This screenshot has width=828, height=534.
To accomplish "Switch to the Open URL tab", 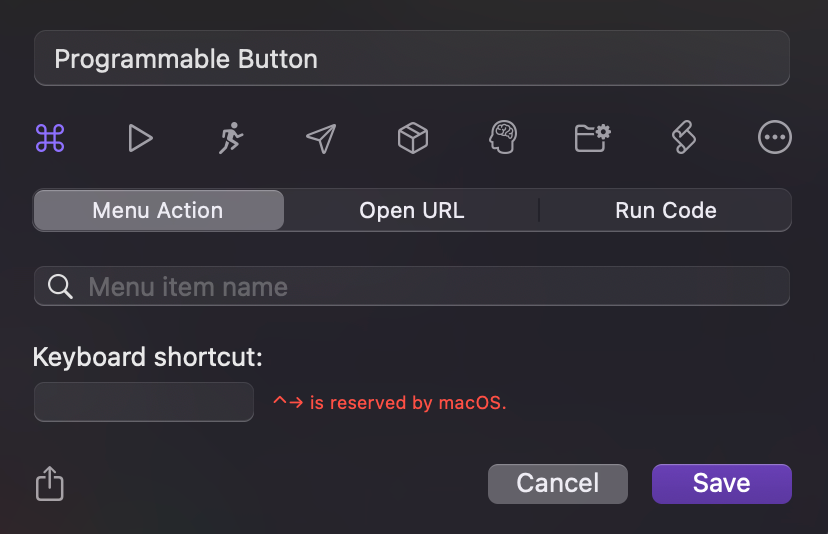I will coord(412,211).
